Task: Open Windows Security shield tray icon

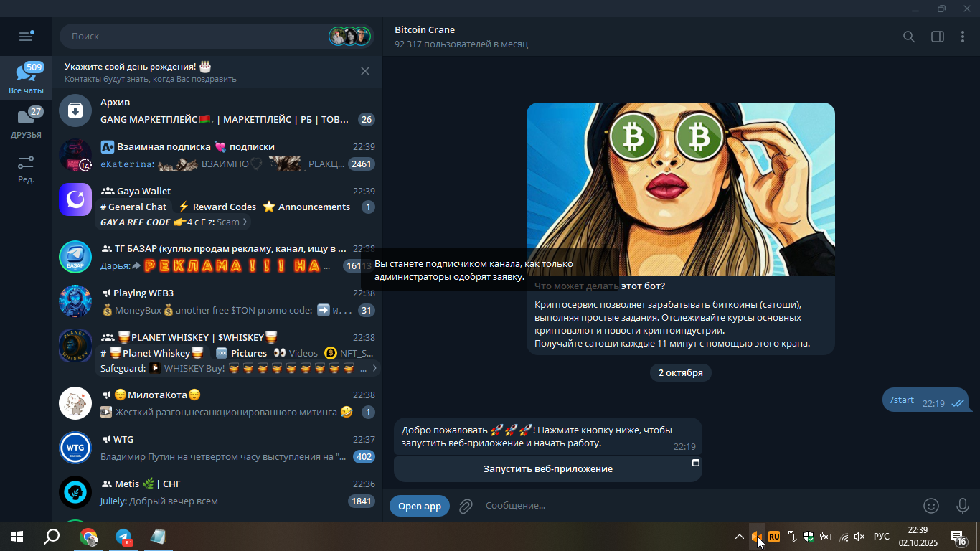Action: (x=809, y=537)
